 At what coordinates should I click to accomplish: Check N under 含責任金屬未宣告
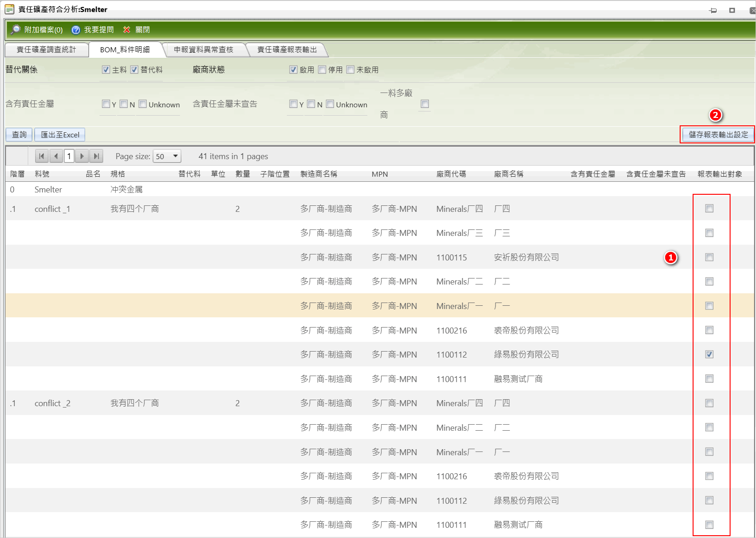(311, 104)
